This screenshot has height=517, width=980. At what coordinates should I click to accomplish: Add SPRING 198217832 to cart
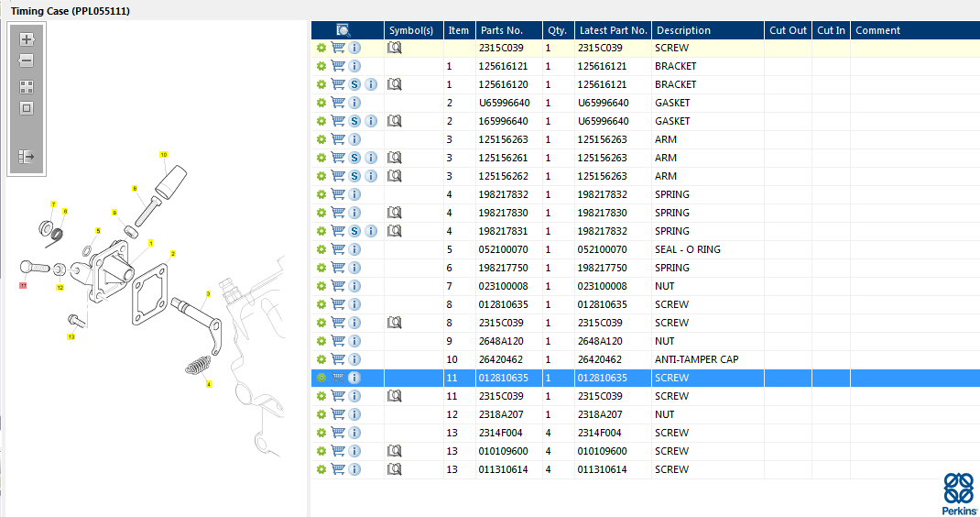338,194
